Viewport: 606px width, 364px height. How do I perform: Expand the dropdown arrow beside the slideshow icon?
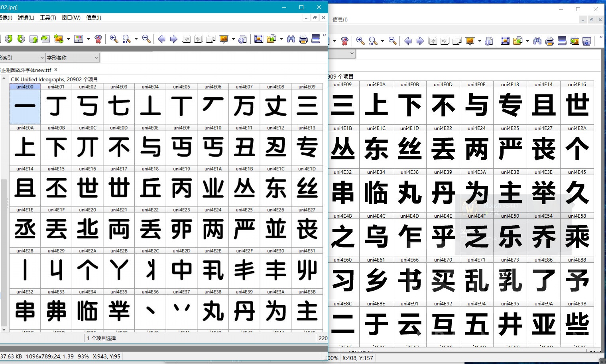point(233,39)
